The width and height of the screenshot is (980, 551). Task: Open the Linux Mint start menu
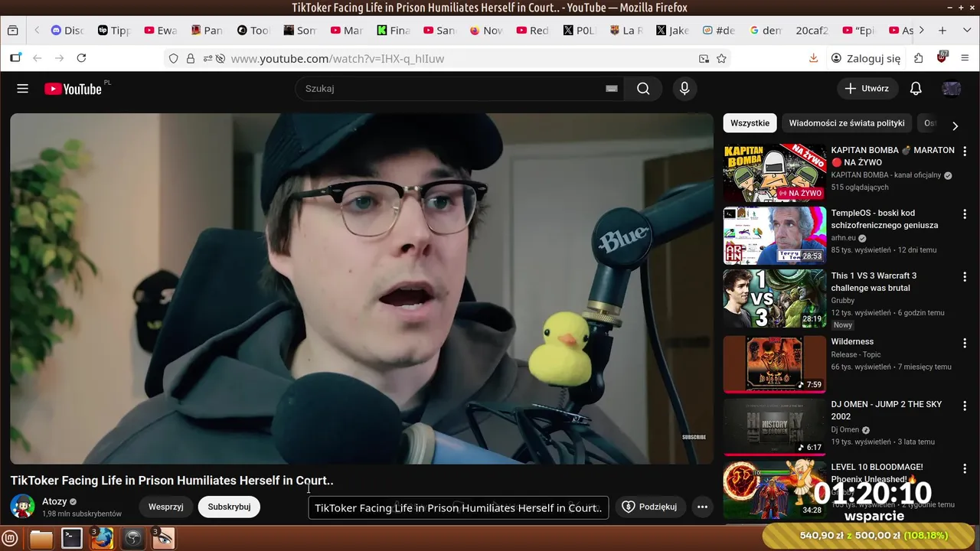click(11, 538)
